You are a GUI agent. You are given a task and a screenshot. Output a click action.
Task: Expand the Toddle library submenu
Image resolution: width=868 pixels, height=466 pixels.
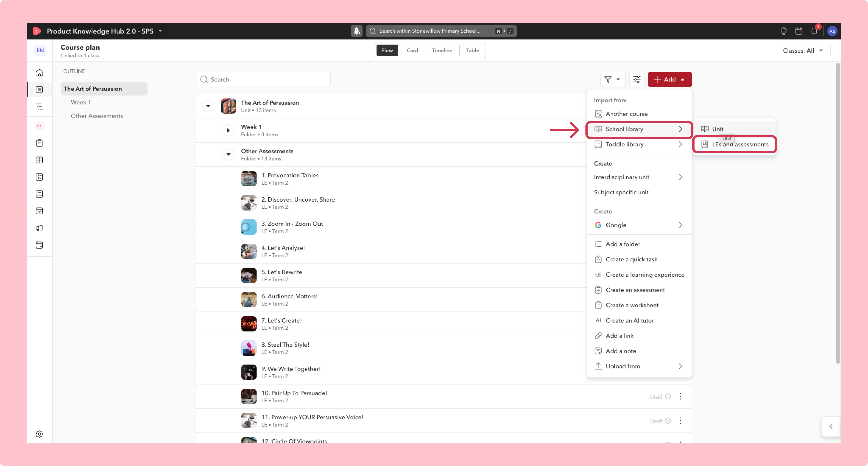pos(639,144)
